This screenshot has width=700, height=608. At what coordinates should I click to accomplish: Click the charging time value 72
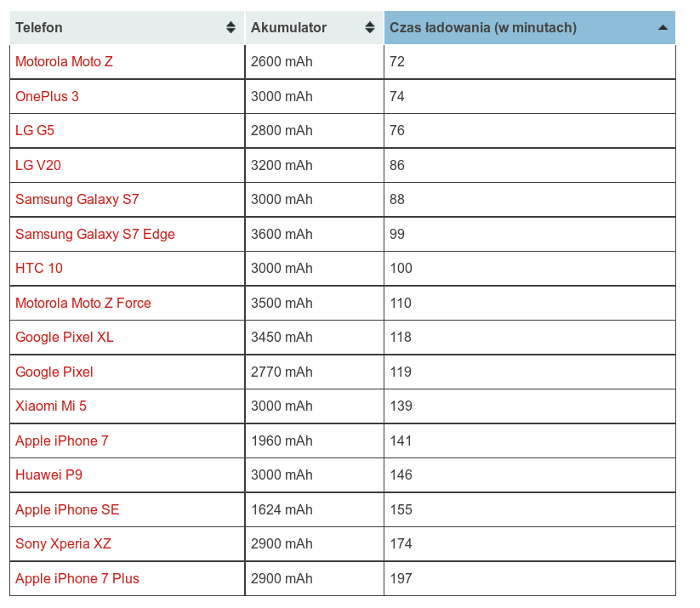[x=397, y=61]
